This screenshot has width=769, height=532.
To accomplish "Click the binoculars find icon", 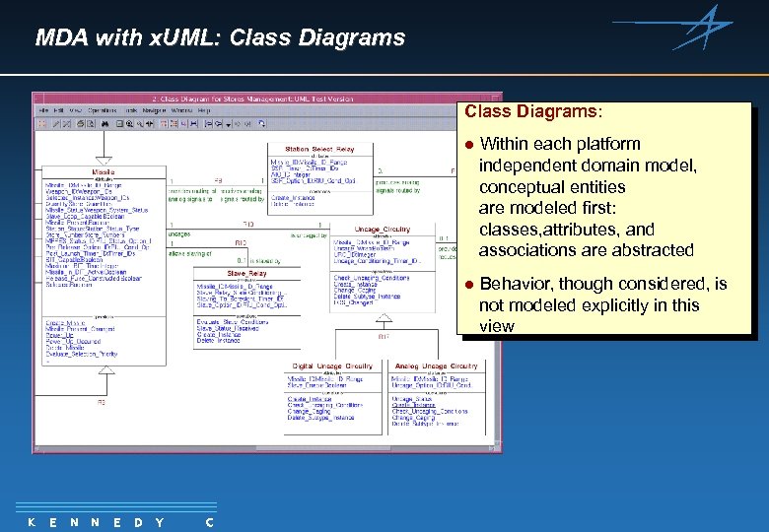I will point(105,124).
